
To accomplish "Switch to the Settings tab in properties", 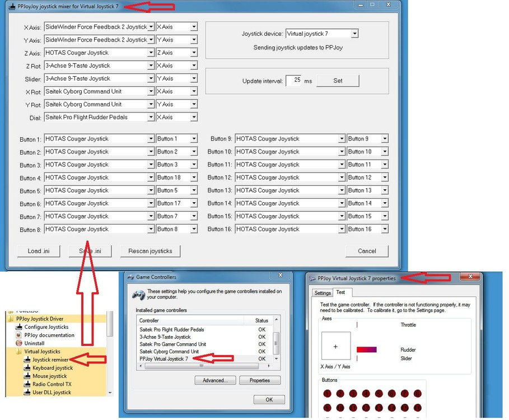I will [323, 293].
